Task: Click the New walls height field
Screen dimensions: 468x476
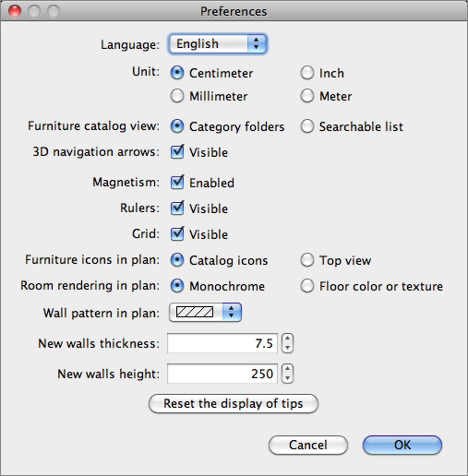Action: click(x=222, y=374)
